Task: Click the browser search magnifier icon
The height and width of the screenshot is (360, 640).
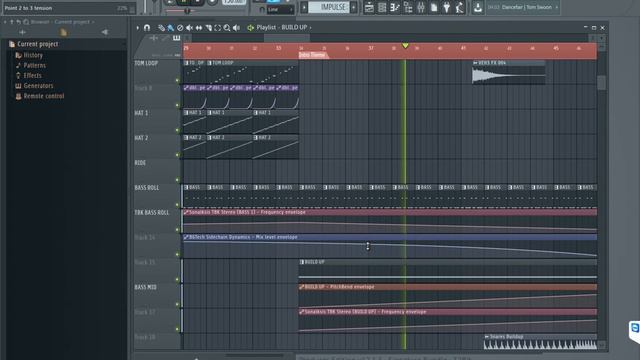Action: click(x=26, y=22)
